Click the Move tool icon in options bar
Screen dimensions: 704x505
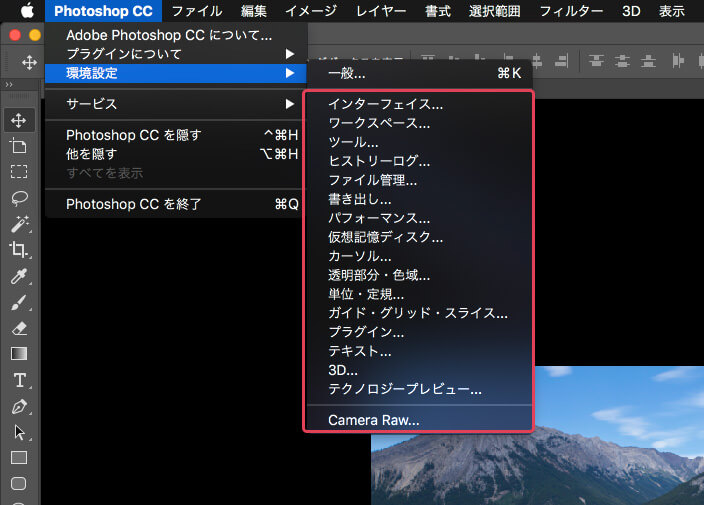[x=29, y=62]
